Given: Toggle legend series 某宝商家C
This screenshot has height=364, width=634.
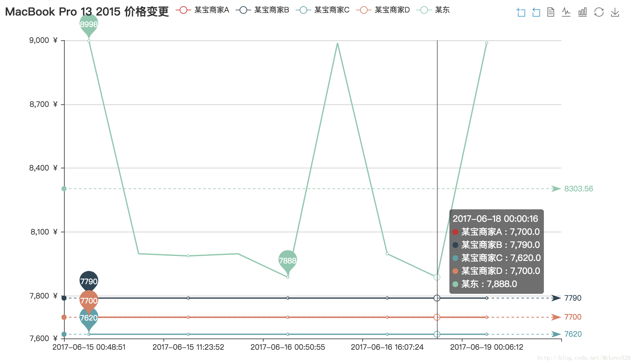Looking at the screenshot, I should pos(323,10).
